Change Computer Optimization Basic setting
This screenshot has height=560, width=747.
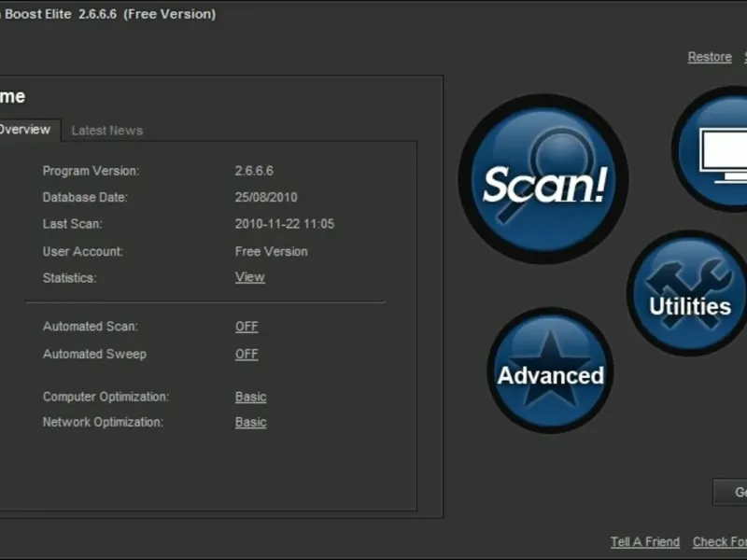[x=250, y=397]
